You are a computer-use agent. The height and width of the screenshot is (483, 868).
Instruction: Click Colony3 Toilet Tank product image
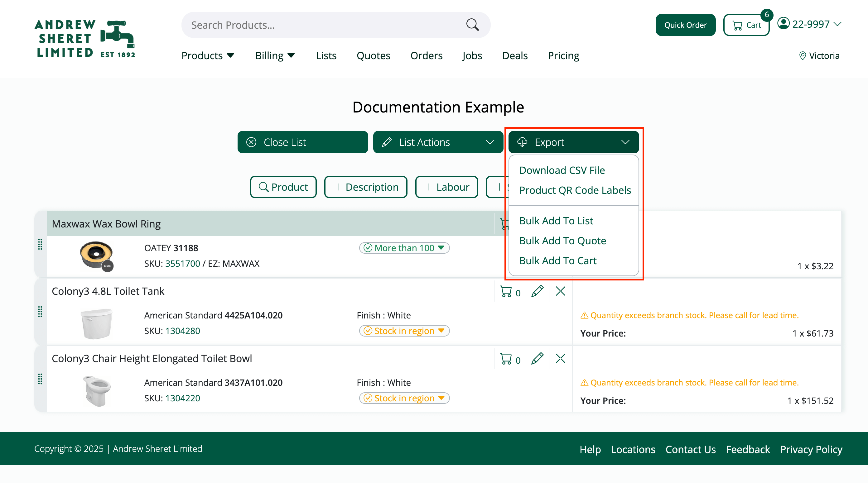point(97,323)
